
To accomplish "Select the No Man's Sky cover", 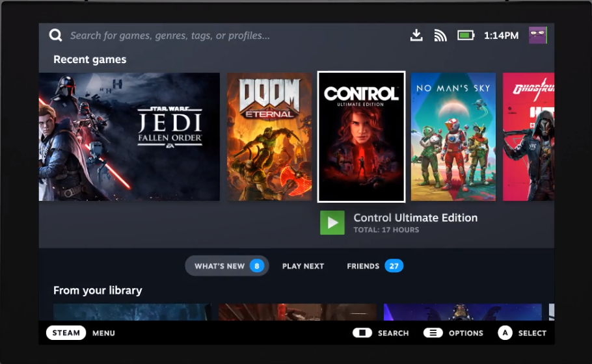I will click(453, 136).
